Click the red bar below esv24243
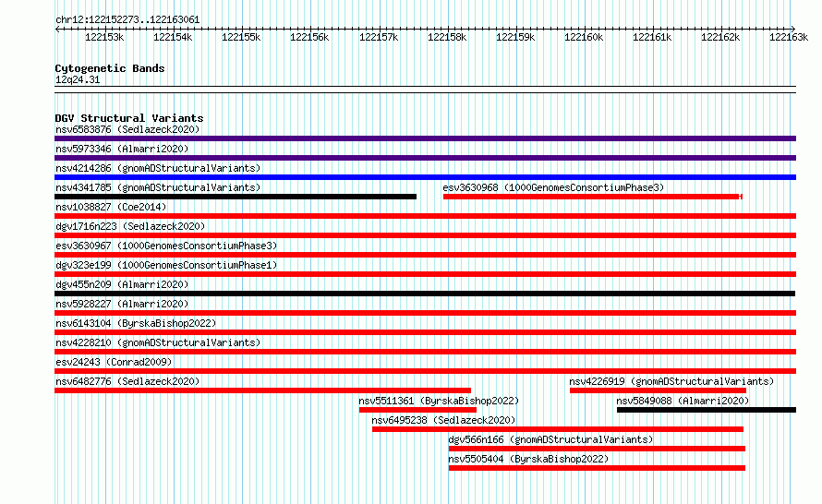This screenshot has width=822, height=504. pyautogui.click(x=425, y=371)
